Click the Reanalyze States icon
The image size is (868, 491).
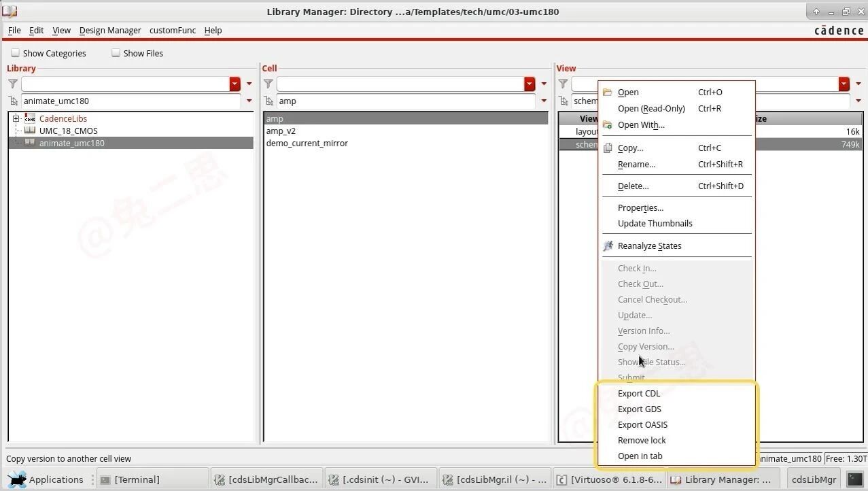(x=608, y=246)
